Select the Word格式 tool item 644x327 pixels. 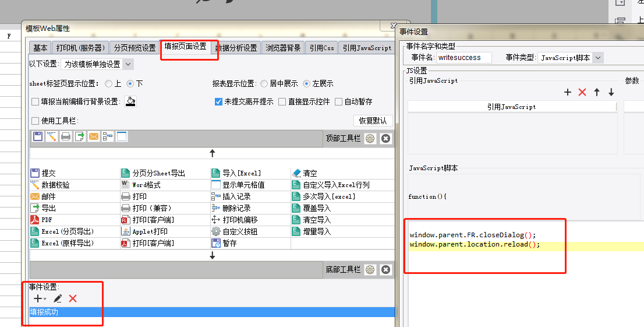tap(141, 185)
